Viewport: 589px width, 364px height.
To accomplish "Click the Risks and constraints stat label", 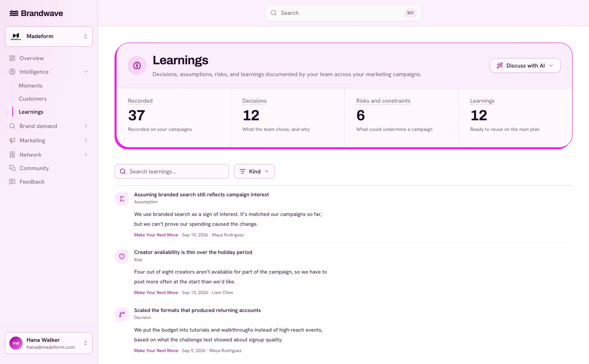I will coord(383,101).
